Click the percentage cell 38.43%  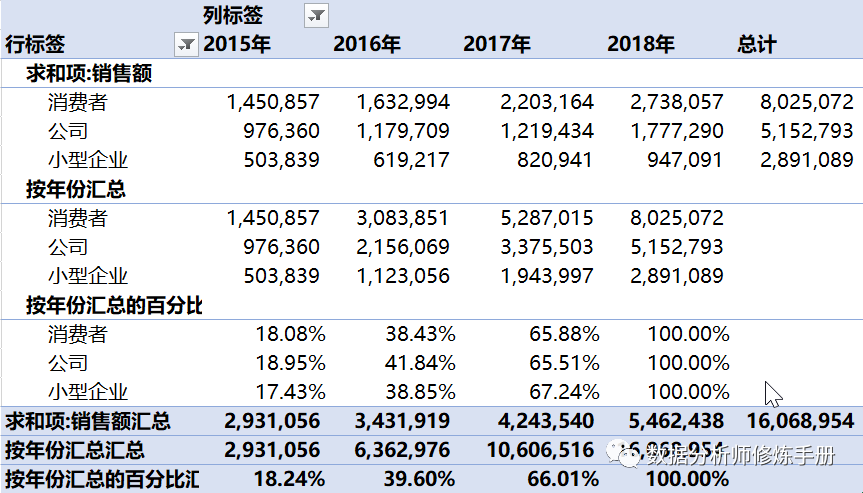tap(420, 334)
